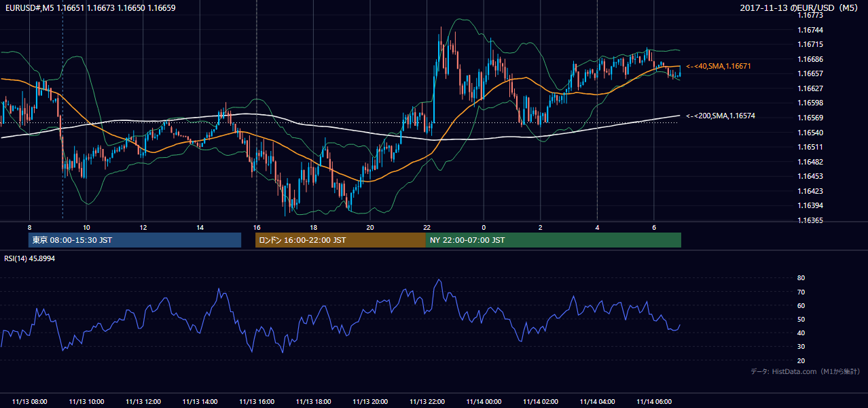Click the 11/14 04:00 time label
This screenshot has width=868, height=408.
click(x=597, y=402)
